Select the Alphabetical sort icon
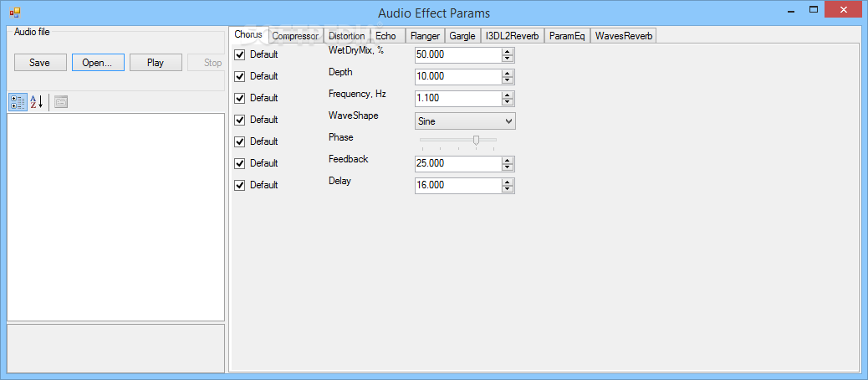The width and height of the screenshot is (868, 380). click(37, 102)
